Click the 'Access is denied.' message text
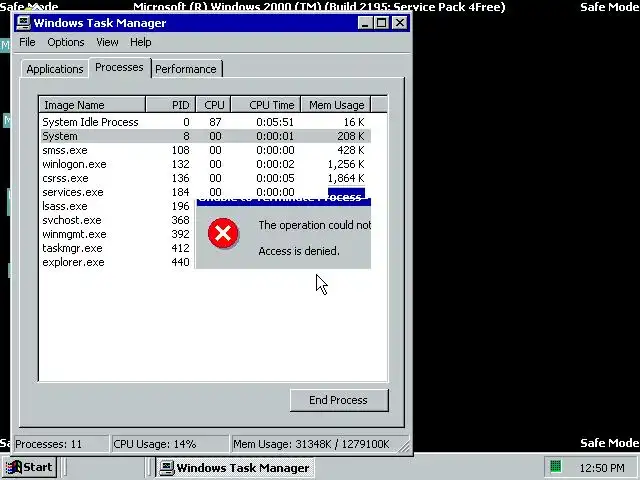 point(299,251)
